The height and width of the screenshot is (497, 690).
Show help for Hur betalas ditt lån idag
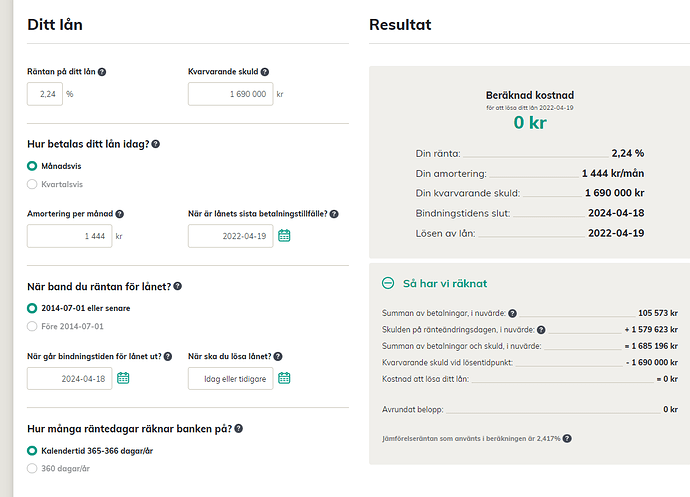pos(156,144)
